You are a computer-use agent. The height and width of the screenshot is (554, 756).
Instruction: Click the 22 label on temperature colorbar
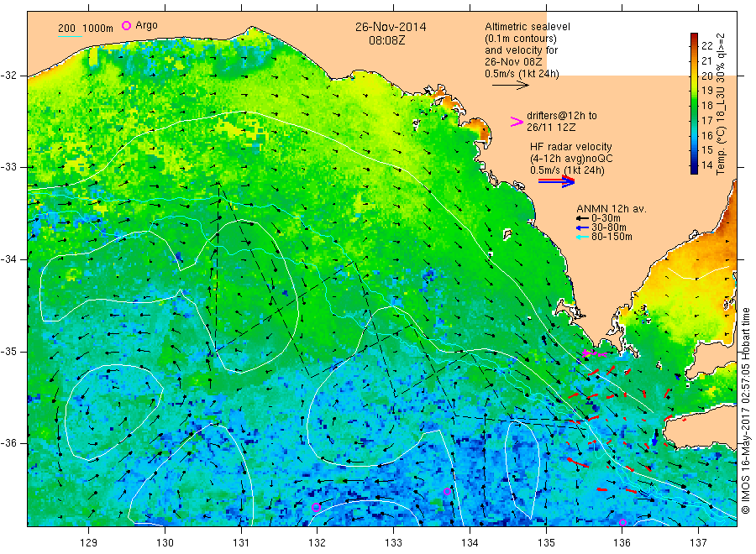[706, 46]
